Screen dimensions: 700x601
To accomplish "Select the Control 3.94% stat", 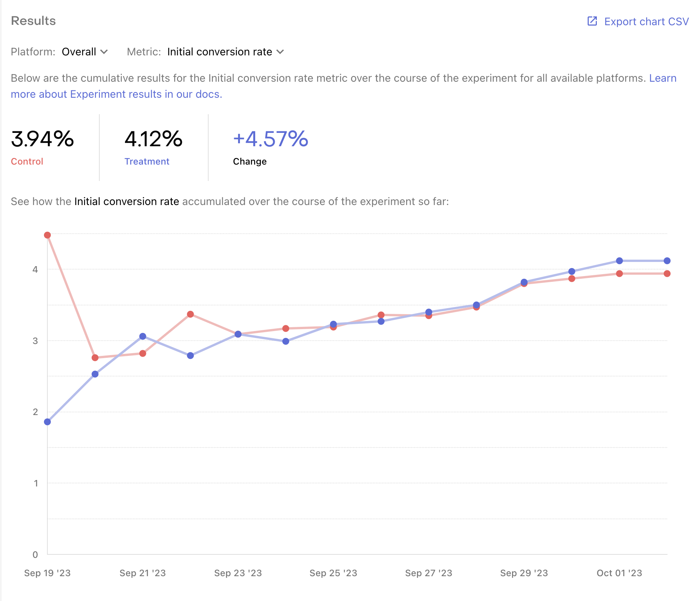I will pos(42,147).
